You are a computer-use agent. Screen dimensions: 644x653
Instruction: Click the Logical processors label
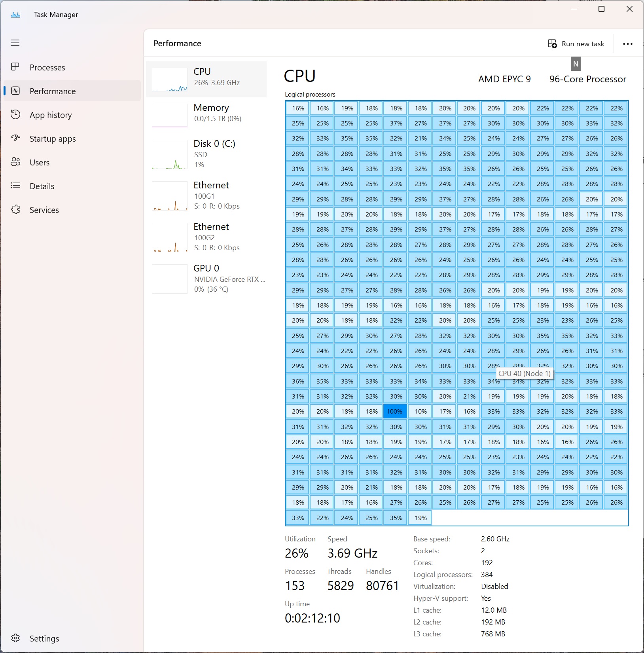click(310, 94)
